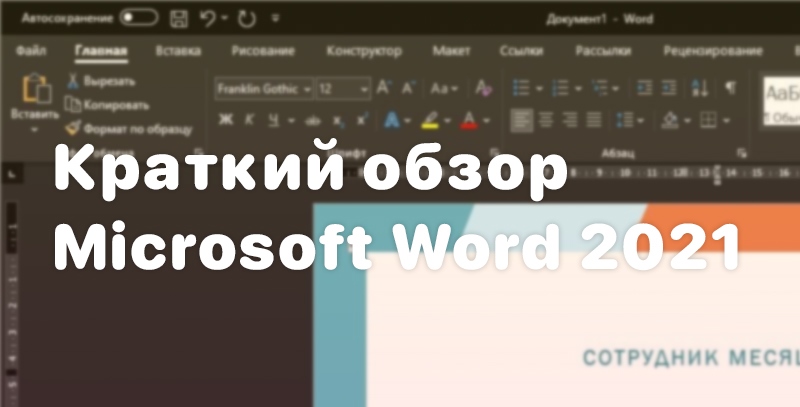Click the Undo arrow icon
This screenshot has height=407, width=800.
[x=207, y=19]
